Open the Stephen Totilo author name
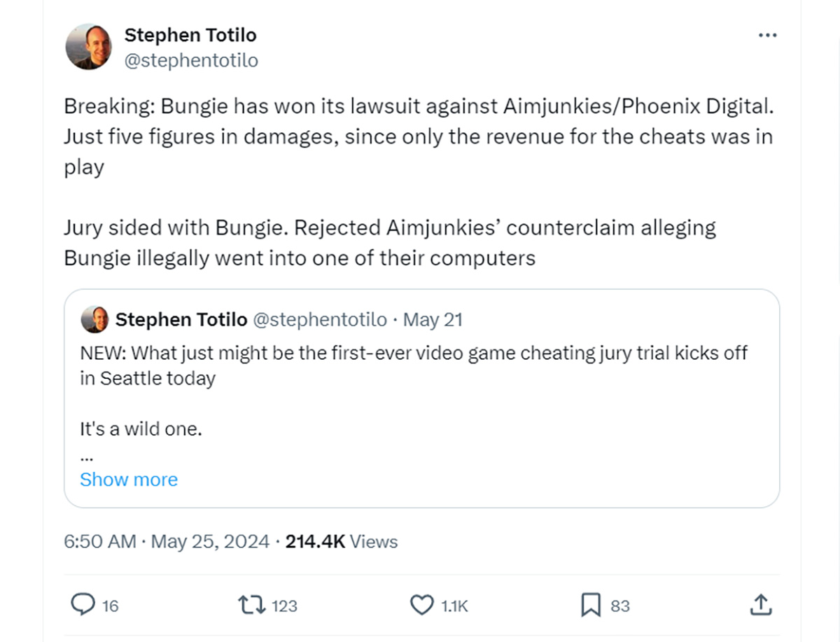The width and height of the screenshot is (840, 642). 190,35
